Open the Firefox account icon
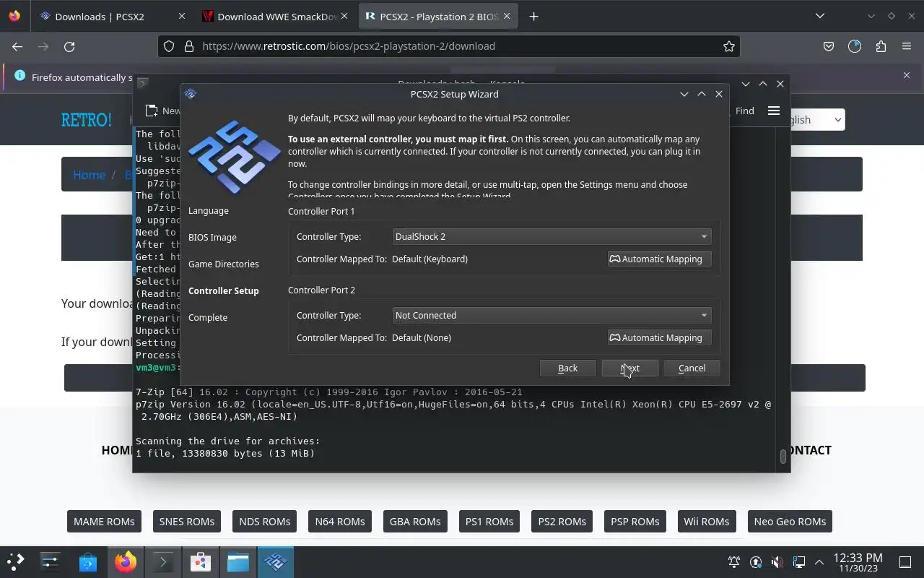This screenshot has width=924, height=578. (x=855, y=46)
